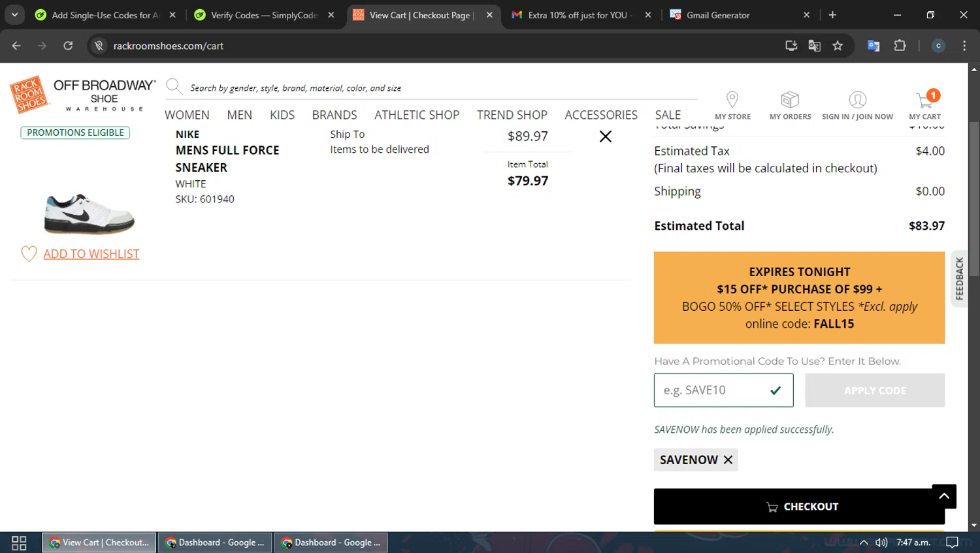Click the back-to-top arrow button
The width and height of the screenshot is (980, 553).
pos(944,496)
